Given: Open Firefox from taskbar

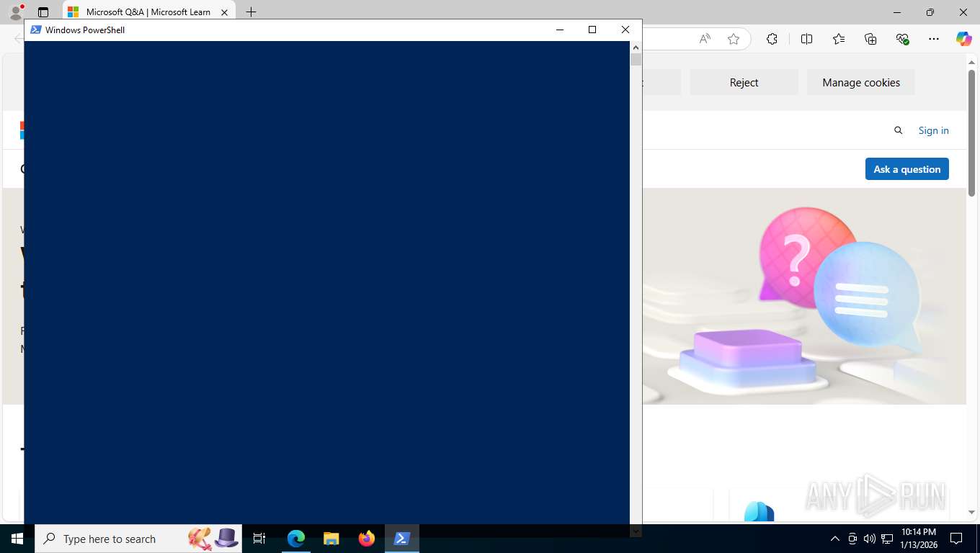Looking at the screenshot, I should click(x=366, y=539).
